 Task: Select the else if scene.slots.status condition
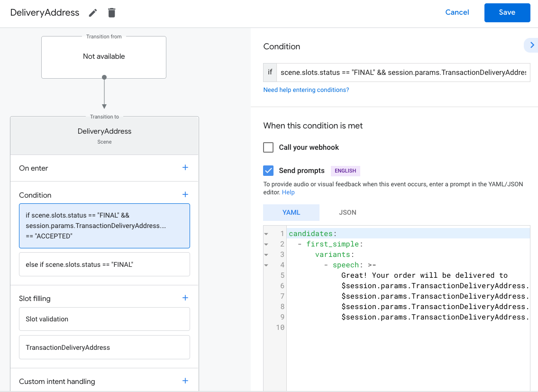pyautogui.click(x=104, y=264)
